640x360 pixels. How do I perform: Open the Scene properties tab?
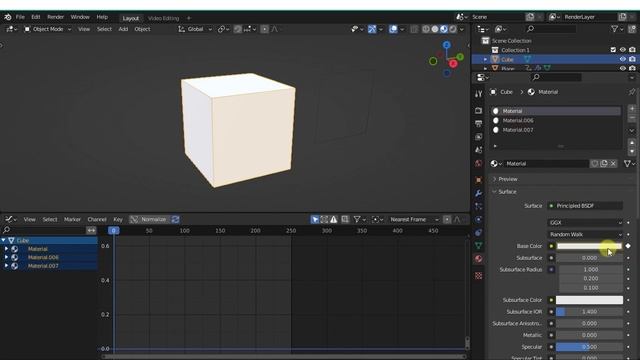[478, 150]
